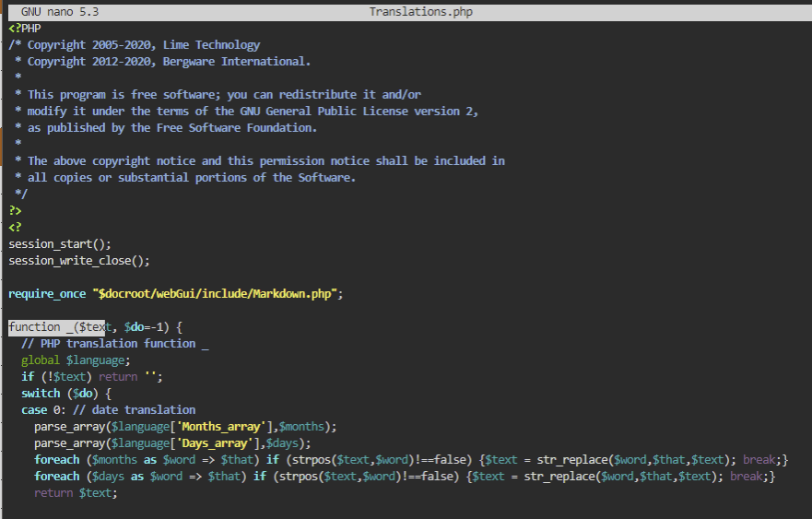
Task: Click line 'modify it under the terms'
Action: [x=246, y=112]
